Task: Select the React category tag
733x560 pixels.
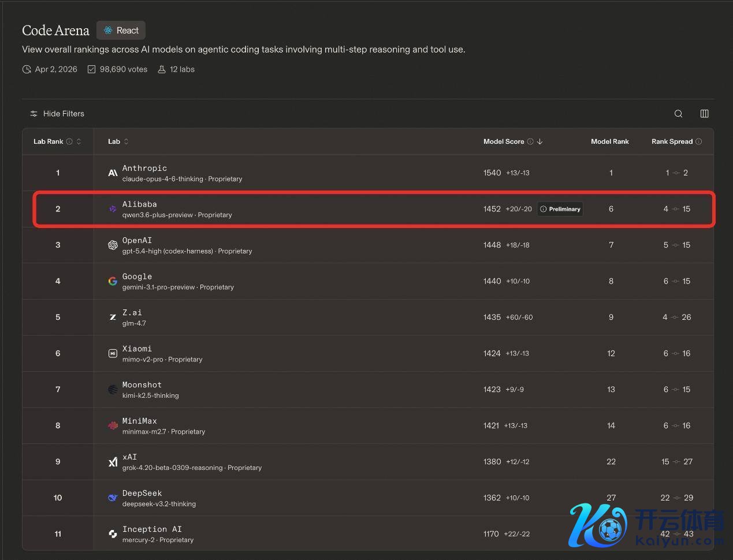Action: click(x=121, y=31)
